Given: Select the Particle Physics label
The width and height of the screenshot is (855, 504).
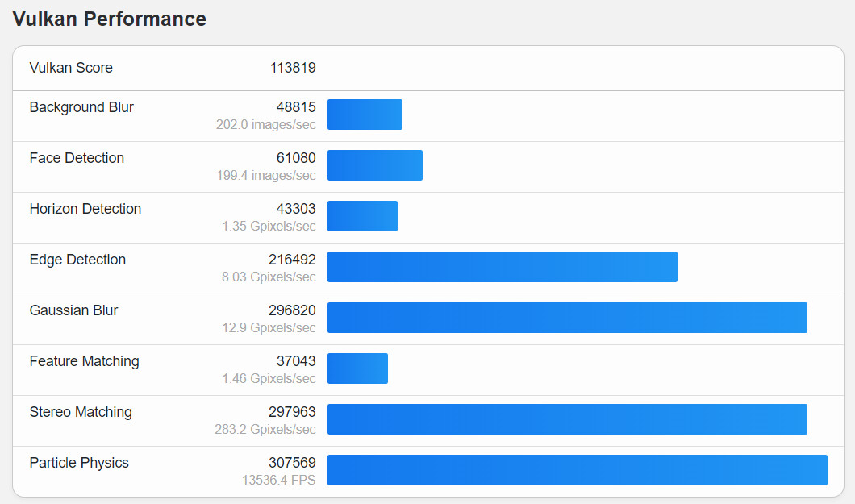Looking at the screenshot, I should [x=79, y=463].
